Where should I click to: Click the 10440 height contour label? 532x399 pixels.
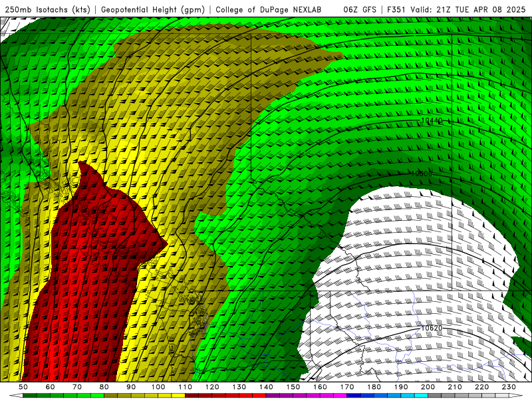click(x=432, y=120)
